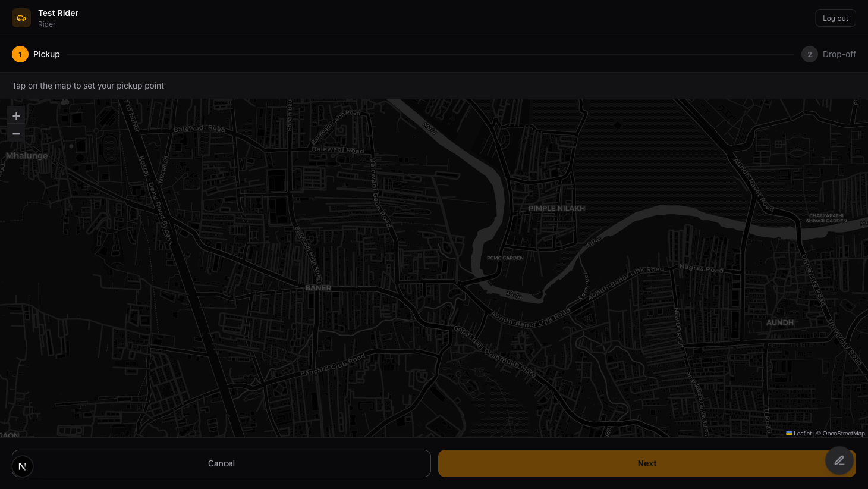
Task: Open the OpenStreetMap attribution link
Action: click(x=843, y=434)
